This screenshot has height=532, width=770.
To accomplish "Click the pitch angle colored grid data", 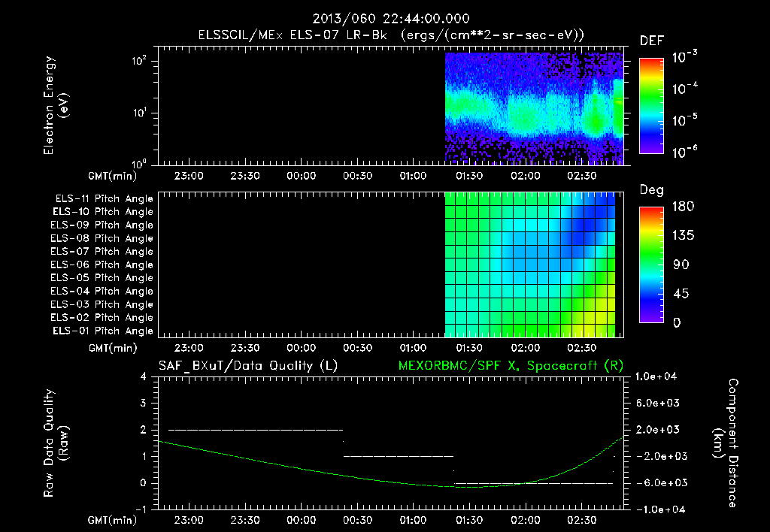I will point(530,264).
